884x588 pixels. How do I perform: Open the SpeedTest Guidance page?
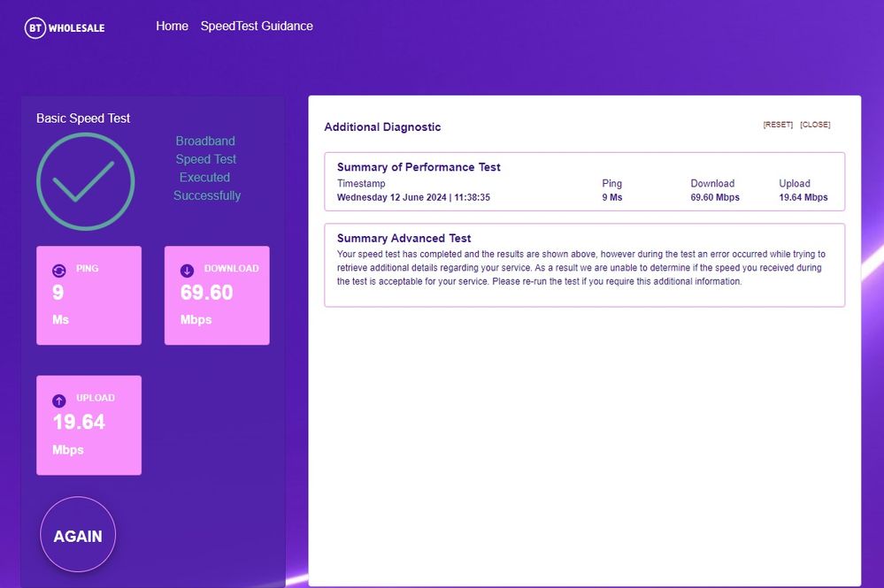(x=257, y=27)
